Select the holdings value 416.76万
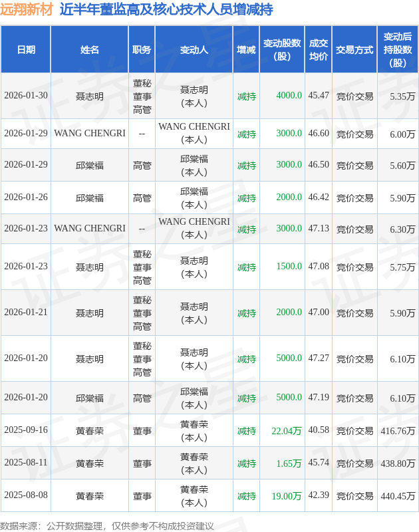This screenshot has height=532, width=419. point(398,431)
